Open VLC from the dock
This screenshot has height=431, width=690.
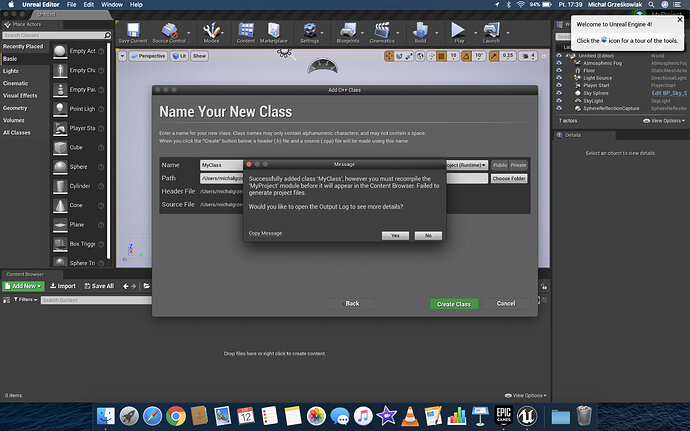click(410, 416)
